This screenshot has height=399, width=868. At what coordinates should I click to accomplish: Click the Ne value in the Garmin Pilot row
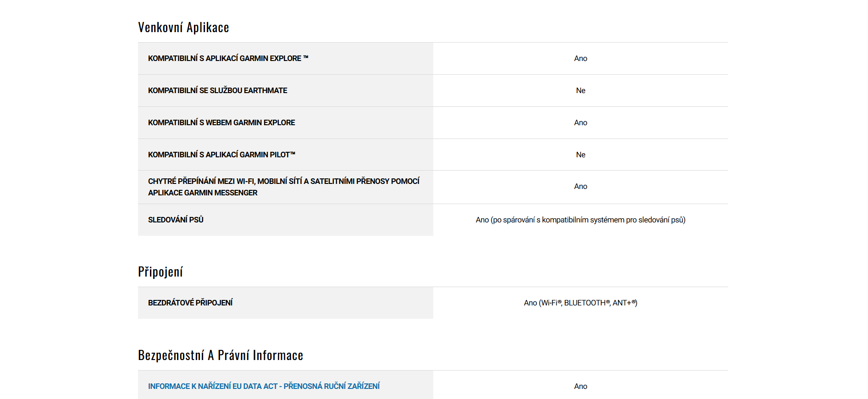[581, 155]
